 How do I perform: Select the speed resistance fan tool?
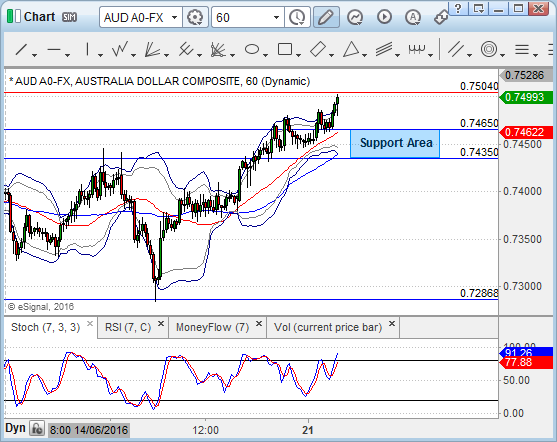(218, 50)
